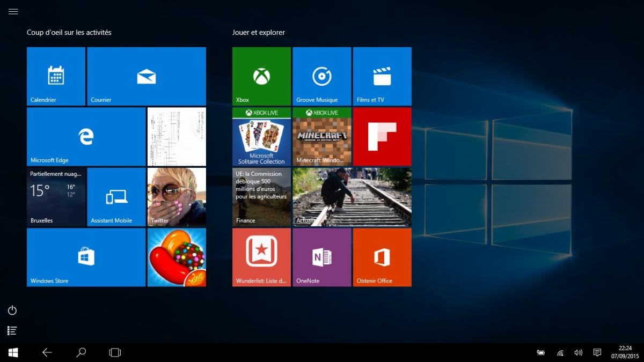644x362 pixels.
Task: Click the 'Jouer et explorer' group heading
Action: [259, 33]
